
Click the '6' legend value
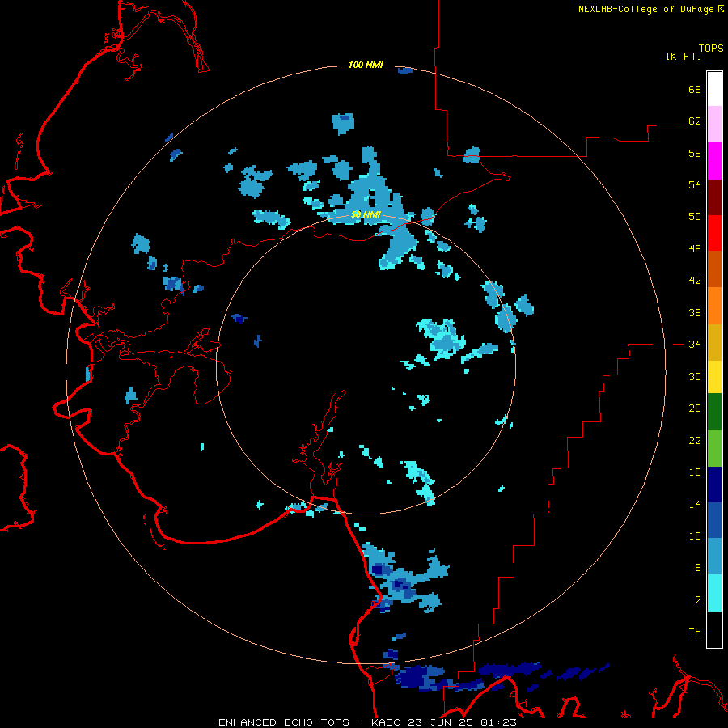tap(698, 568)
